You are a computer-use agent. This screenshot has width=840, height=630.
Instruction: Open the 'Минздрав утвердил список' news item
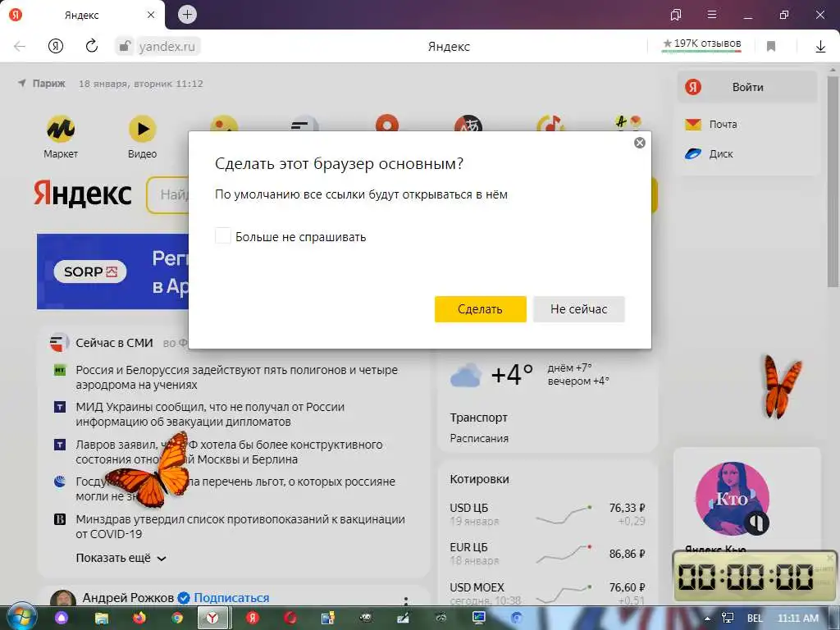click(x=240, y=527)
